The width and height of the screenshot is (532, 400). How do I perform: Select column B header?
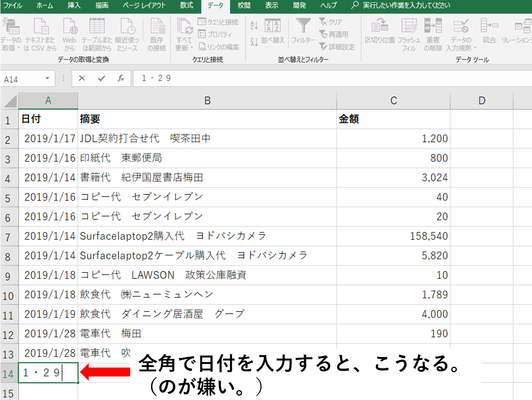tap(207, 101)
